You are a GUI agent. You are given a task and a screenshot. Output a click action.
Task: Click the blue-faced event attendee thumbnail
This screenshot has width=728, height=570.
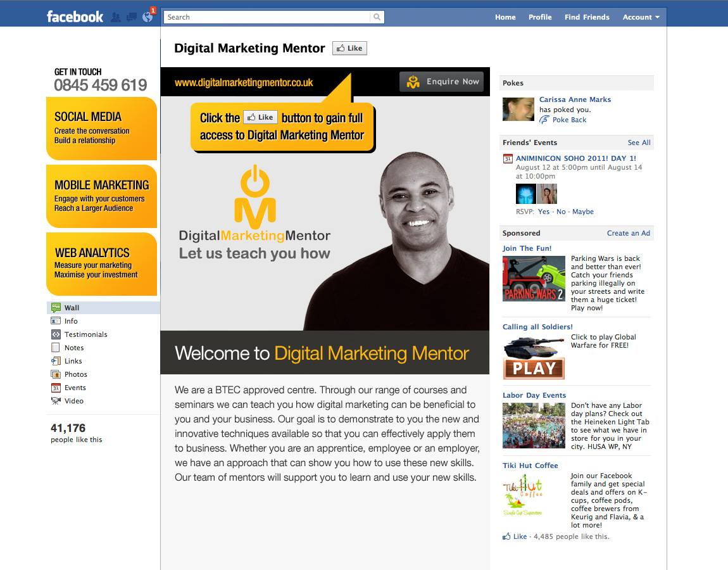click(x=525, y=194)
